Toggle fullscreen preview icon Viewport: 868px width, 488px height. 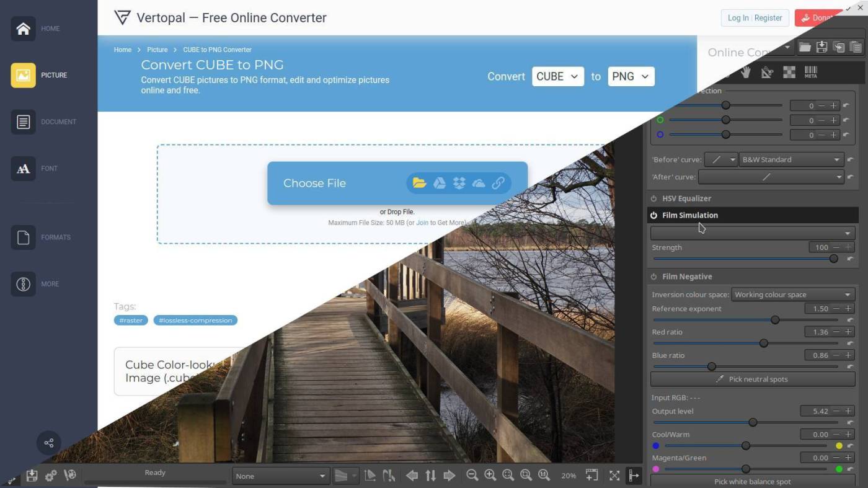coord(614,476)
